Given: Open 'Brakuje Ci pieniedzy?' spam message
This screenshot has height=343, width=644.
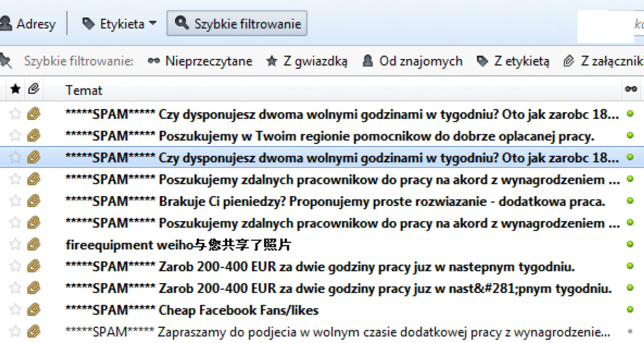Looking at the screenshot, I should [x=339, y=201].
